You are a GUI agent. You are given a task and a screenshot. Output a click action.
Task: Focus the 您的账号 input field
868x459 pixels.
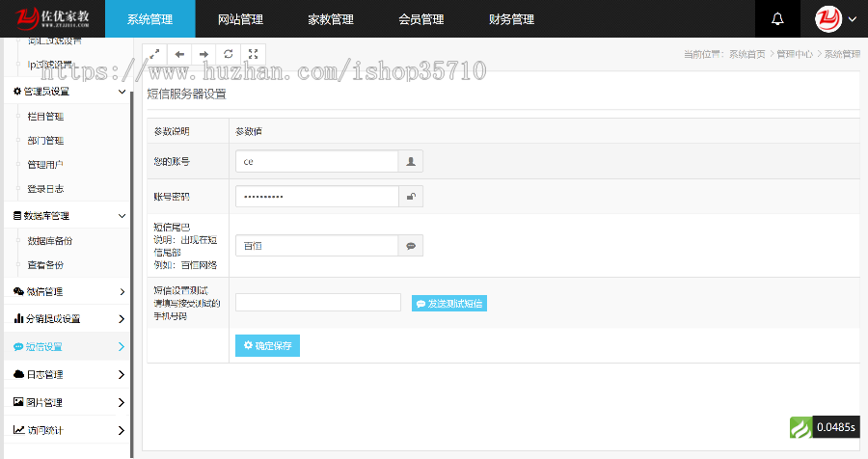316,161
